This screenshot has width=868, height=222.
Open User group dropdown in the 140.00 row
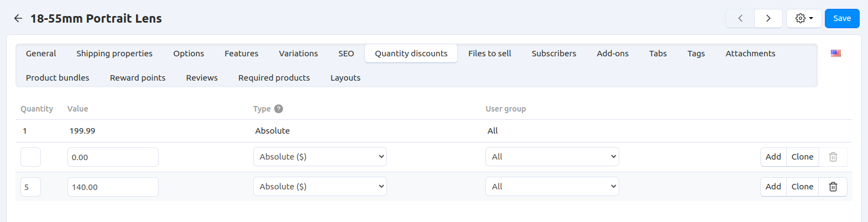click(x=552, y=187)
